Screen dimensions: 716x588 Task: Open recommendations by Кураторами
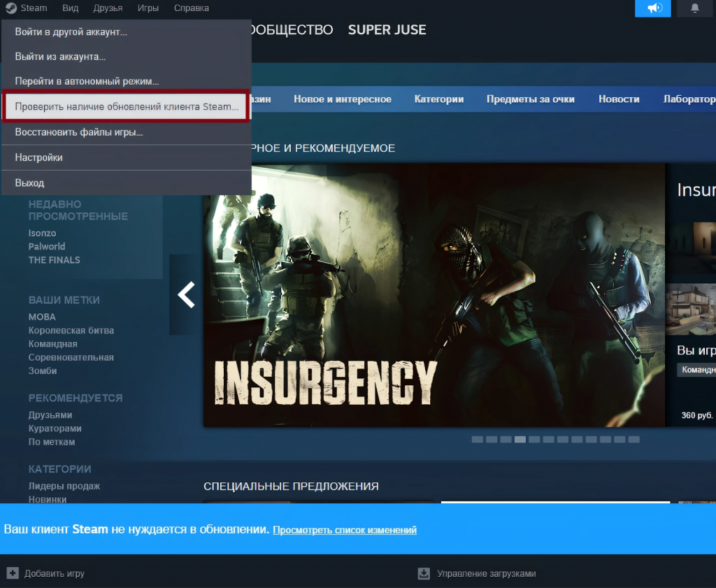pyautogui.click(x=55, y=428)
